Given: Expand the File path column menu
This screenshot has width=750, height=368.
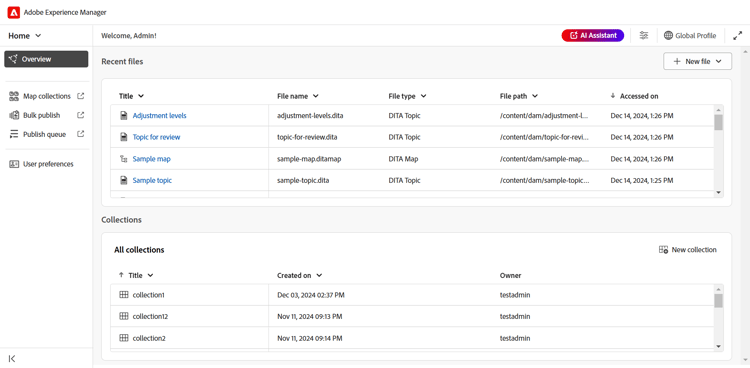Looking at the screenshot, I should point(535,96).
